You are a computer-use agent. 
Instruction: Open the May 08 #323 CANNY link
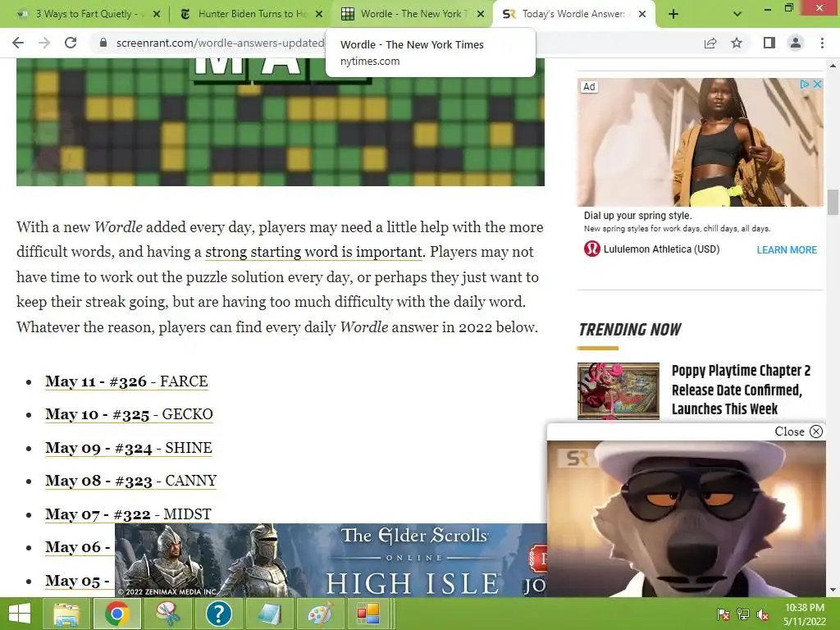(130, 481)
